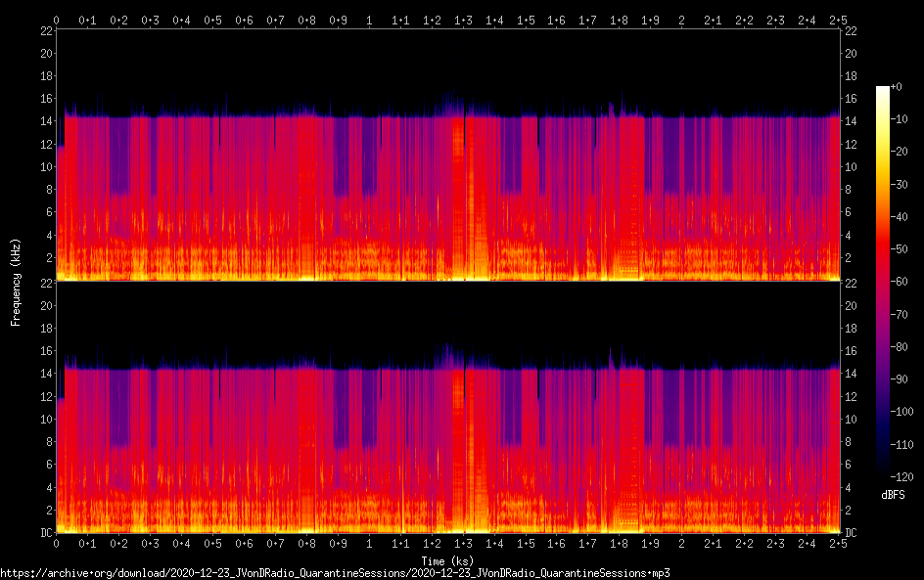The image size is (924, 580).
Task: Click the "1.3" tick on the top time axis
Action: pyautogui.click(x=463, y=20)
